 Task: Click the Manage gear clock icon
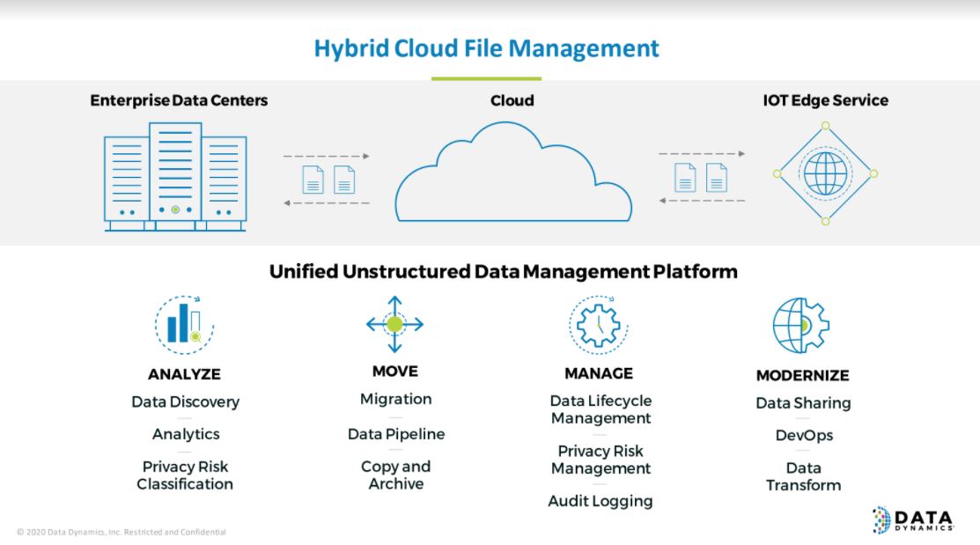[598, 325]
